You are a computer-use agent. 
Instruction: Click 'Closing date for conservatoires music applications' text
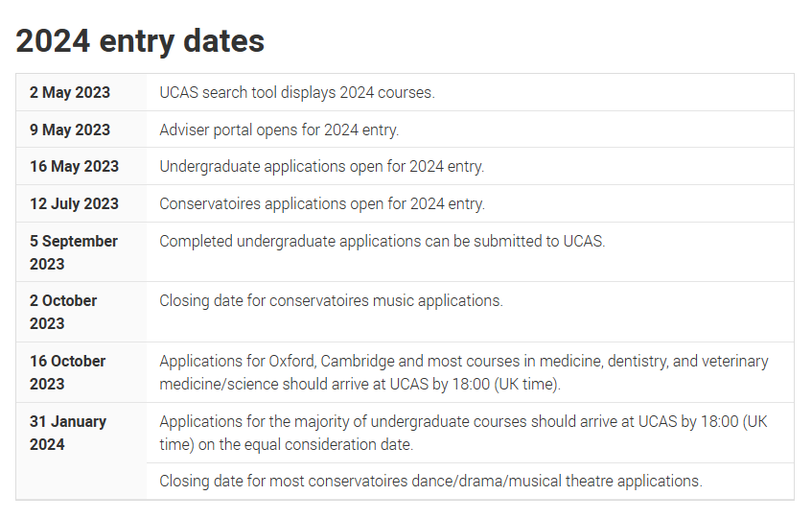(331, 300)
